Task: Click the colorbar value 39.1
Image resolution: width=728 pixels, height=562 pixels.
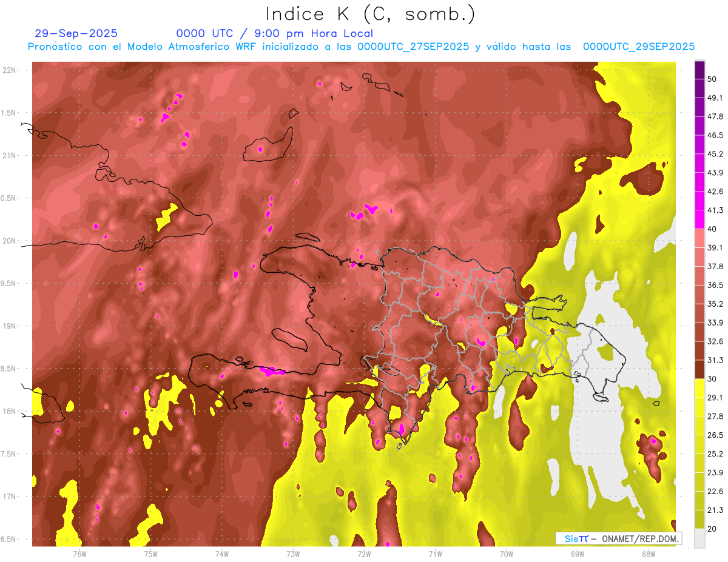Action: point(715,248)
